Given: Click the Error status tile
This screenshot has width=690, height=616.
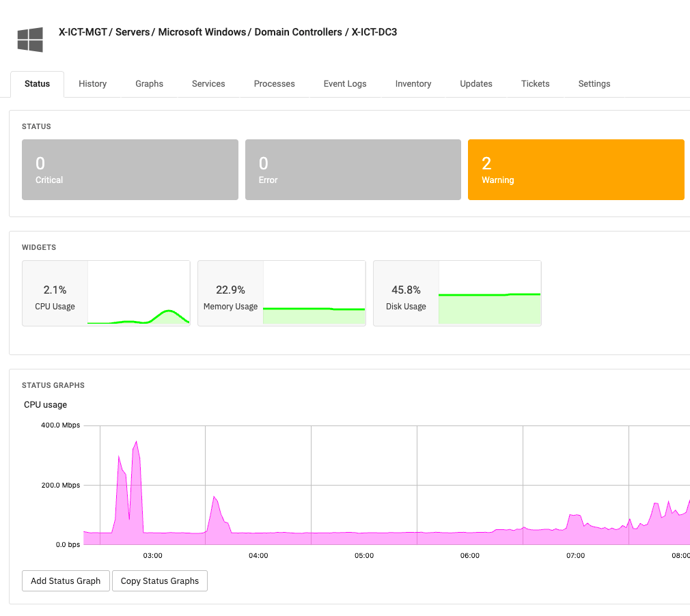Looking at the screenshot, I should (x=353, y=169).
